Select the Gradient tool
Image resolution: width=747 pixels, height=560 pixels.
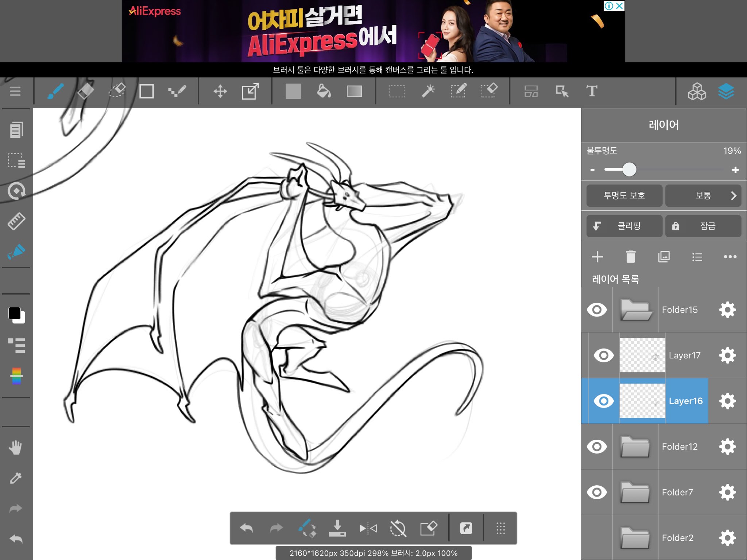[x=354, y=91]
